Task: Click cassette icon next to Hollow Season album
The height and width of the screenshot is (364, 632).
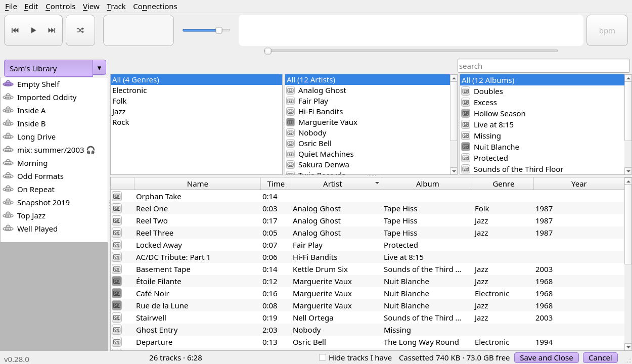Action: pos(466,114)
